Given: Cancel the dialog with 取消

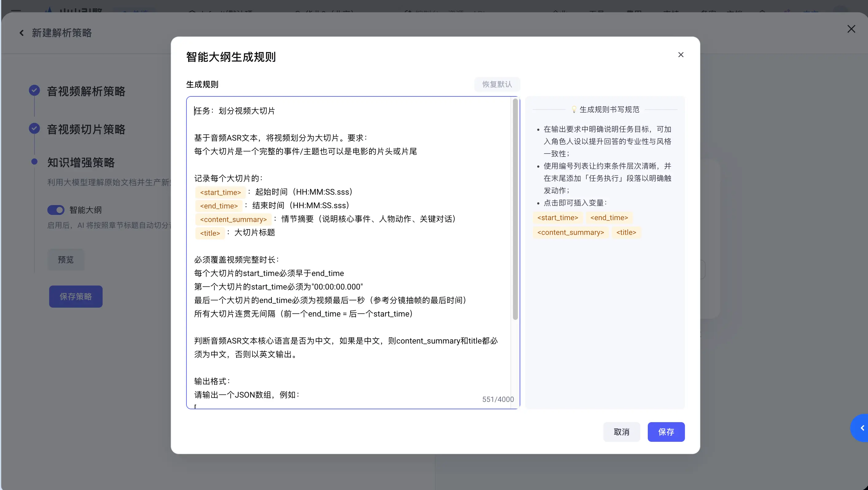Looking at the screenshot, I should (621, 432).
